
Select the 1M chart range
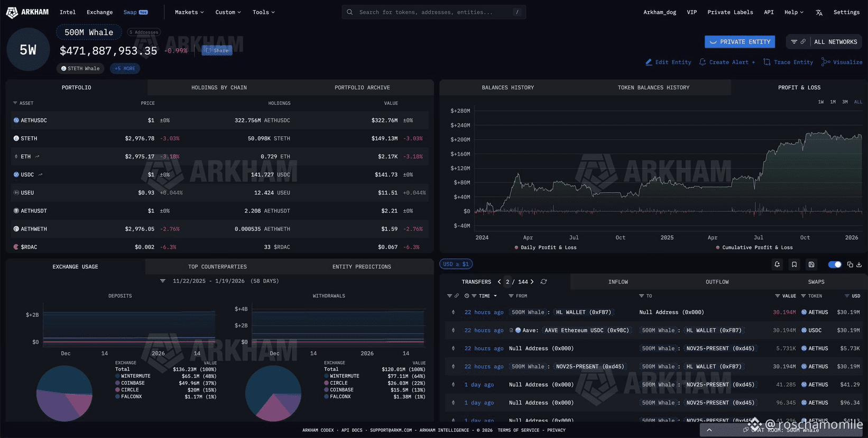click(x=833, y=102)
